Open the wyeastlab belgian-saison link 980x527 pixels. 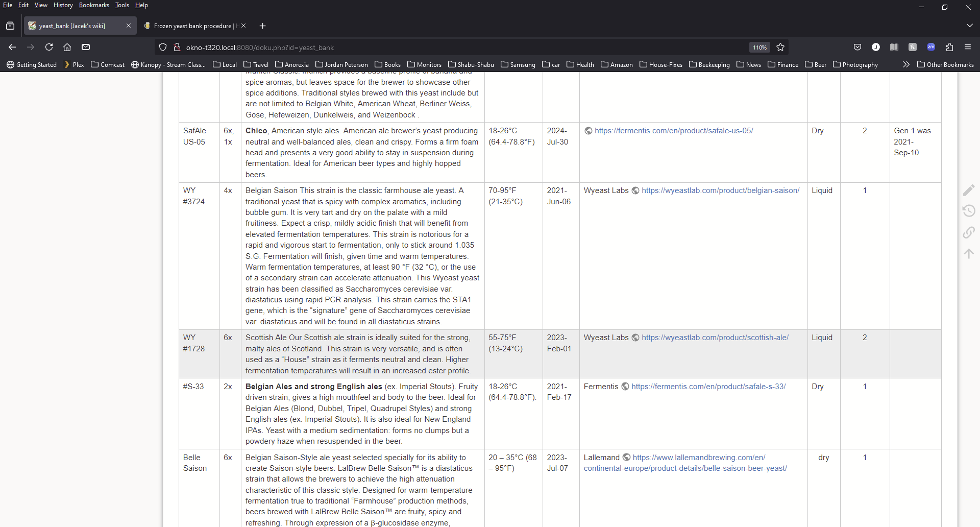(x=721, y=190)
